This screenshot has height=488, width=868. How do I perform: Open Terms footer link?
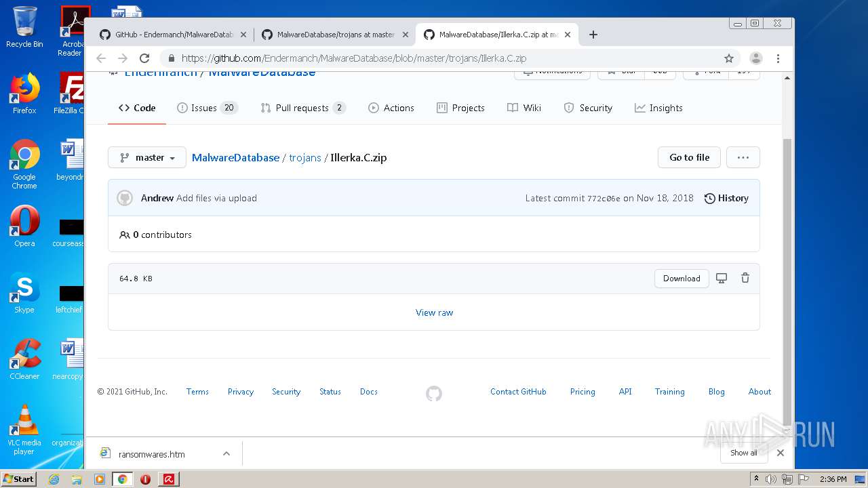click(197, 392)
